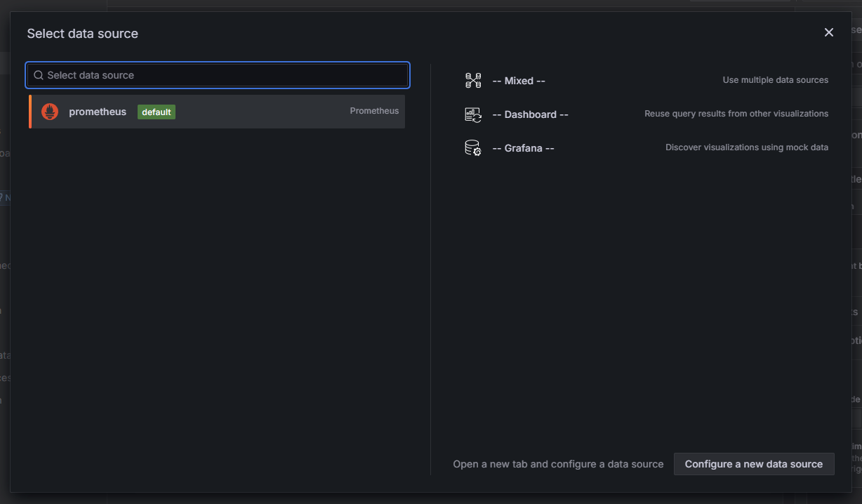This screenshot has width=862, height=504.
Task: Click the Prometheus type label on right
Action: tap(374, 111)
